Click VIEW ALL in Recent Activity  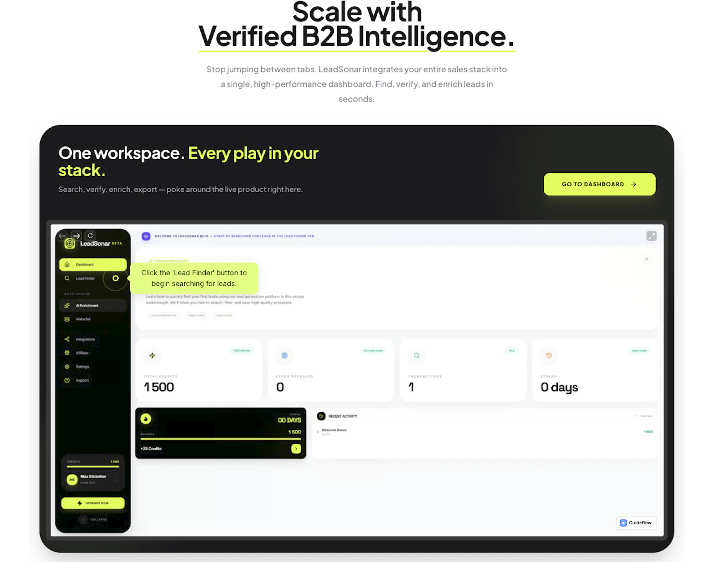pos(646,416)
